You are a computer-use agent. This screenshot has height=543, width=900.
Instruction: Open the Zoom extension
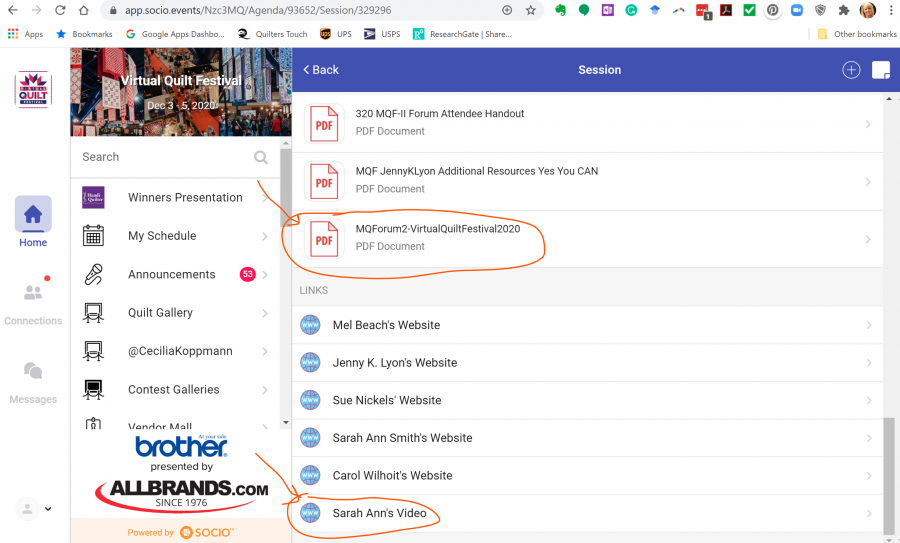[x=797, y=10]
